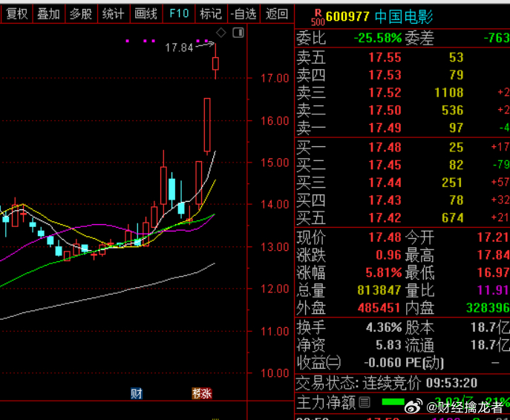Click the 15.00 price axis label
Viewport: 510px width, 420px height.
pyautogui.click(x=275, y=163)
